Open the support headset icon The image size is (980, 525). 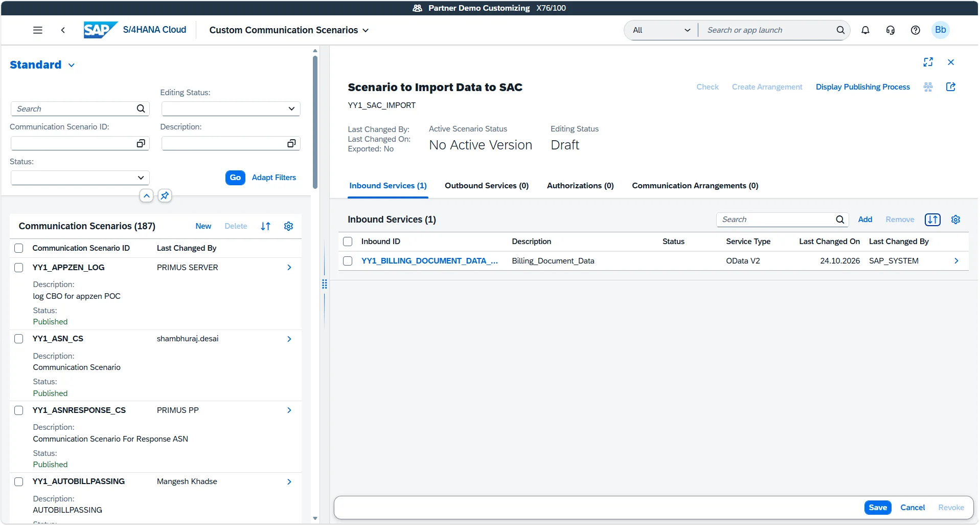(890, 30)
